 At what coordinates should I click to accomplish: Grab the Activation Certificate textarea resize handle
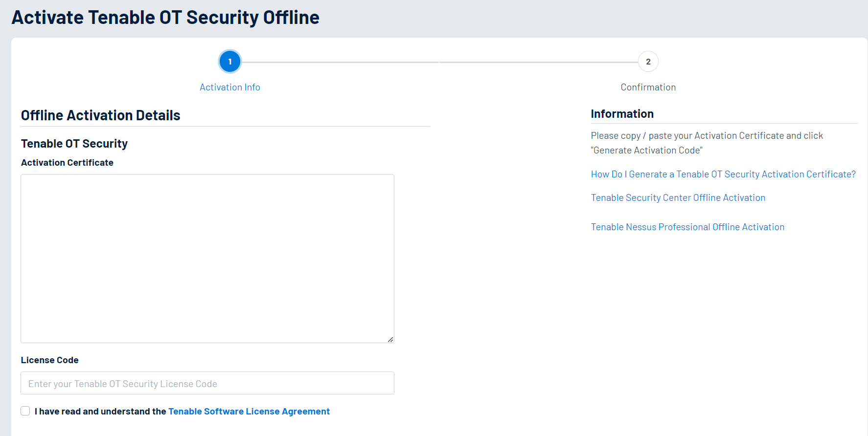[x=390, y=339]
